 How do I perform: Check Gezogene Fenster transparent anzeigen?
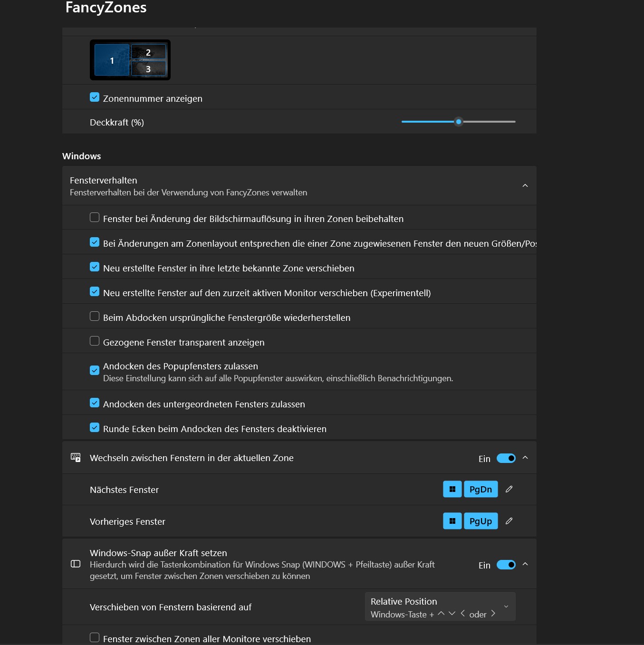(95, 341)
